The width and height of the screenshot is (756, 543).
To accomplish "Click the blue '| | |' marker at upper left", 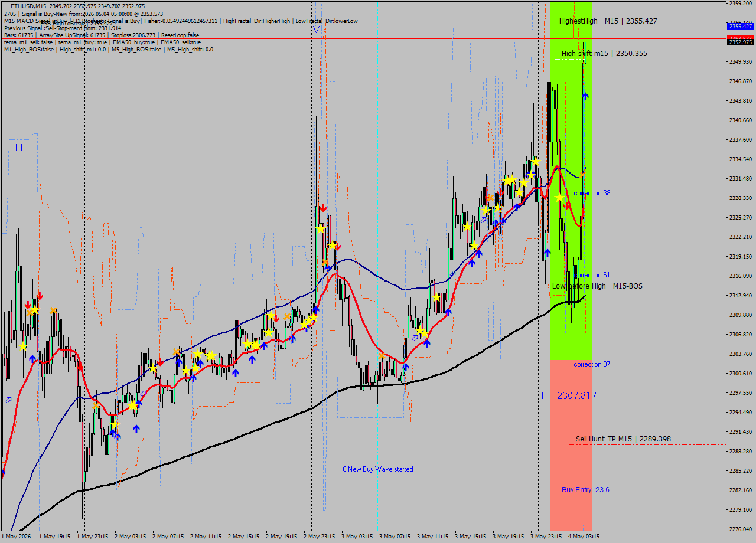I will coord(16,147).
